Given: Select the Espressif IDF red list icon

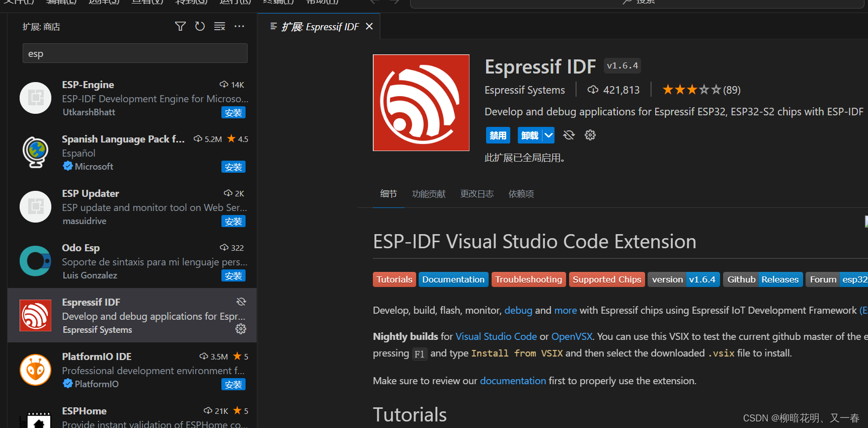Looking at the screenshot, I should [35, 315].
